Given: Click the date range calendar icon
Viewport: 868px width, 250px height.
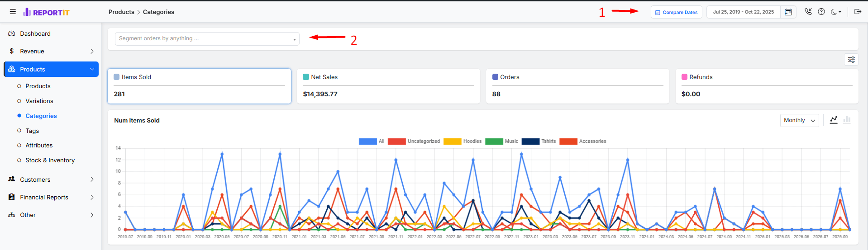Looking at the screenshot, I should tap(788, 12).
